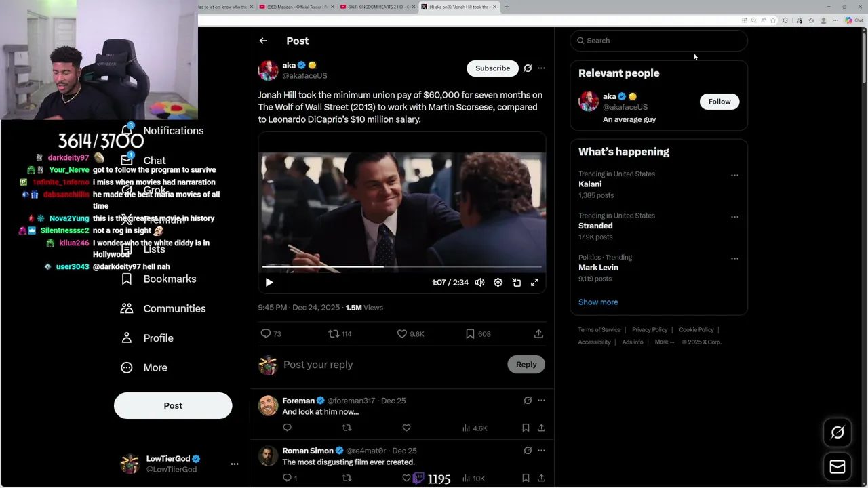Go back with the Post arrow
The height and width of the screenshot is (488, 868).
(x=263, y=41)
